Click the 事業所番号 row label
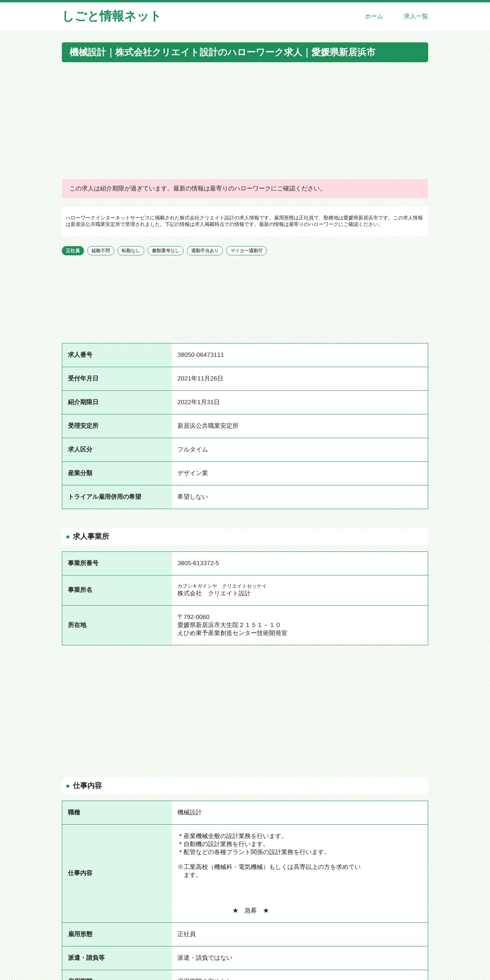This screenshot has height=980, width=490. [83, 563]
